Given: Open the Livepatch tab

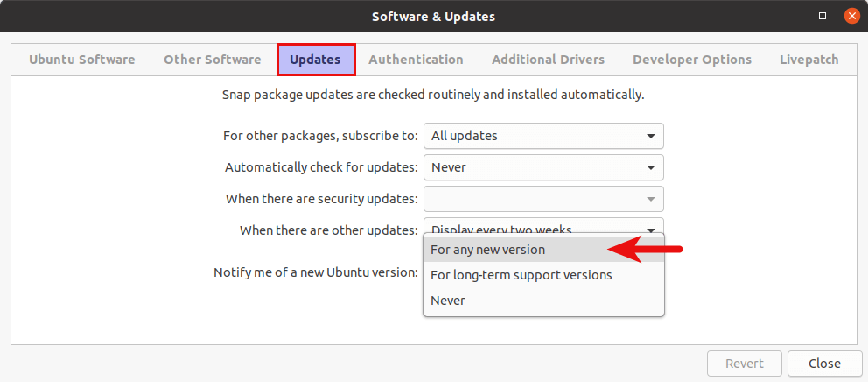Looking at the screenshot, I should [808, 60].
